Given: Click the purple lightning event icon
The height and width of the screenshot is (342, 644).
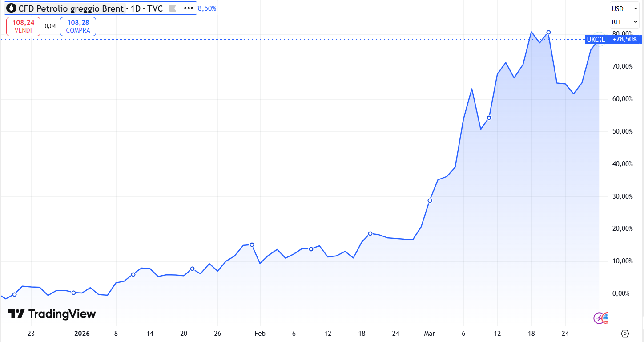Looking at the screenshot, I should tap(599, 318).
